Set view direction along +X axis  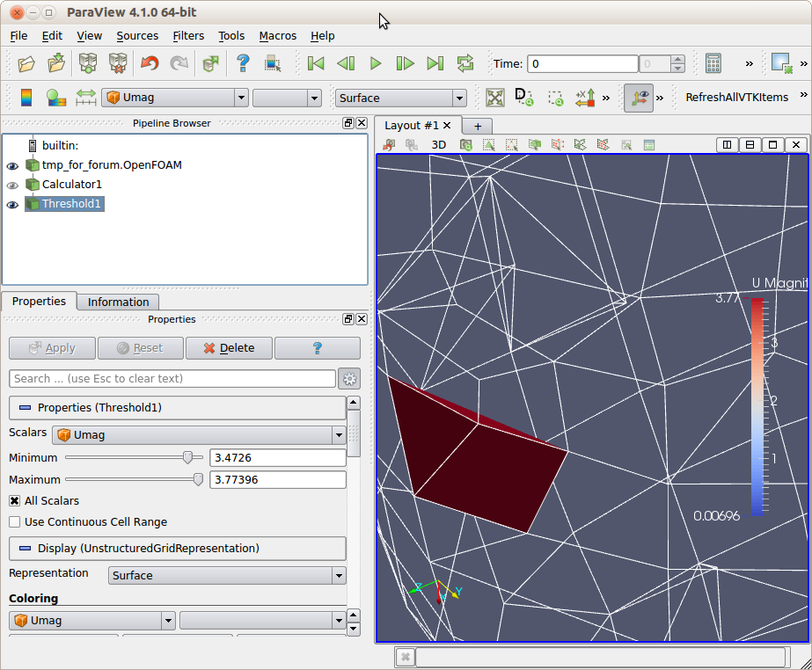(585, 98)
